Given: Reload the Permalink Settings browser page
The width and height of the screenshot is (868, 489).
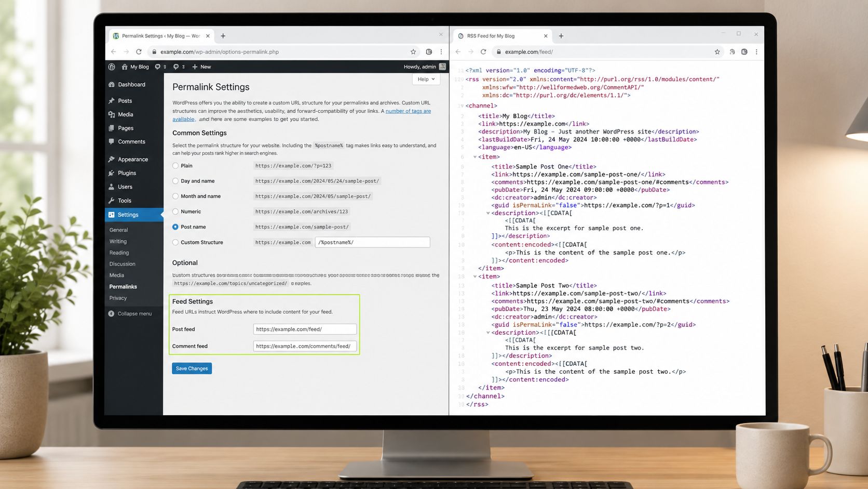Looking at the screenshot, I should pos(139,51).
